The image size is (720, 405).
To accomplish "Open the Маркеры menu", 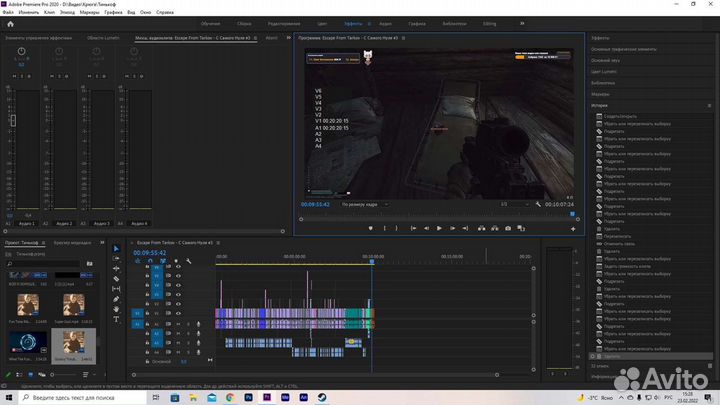I will pyautogui.click(x=90, y=12).
